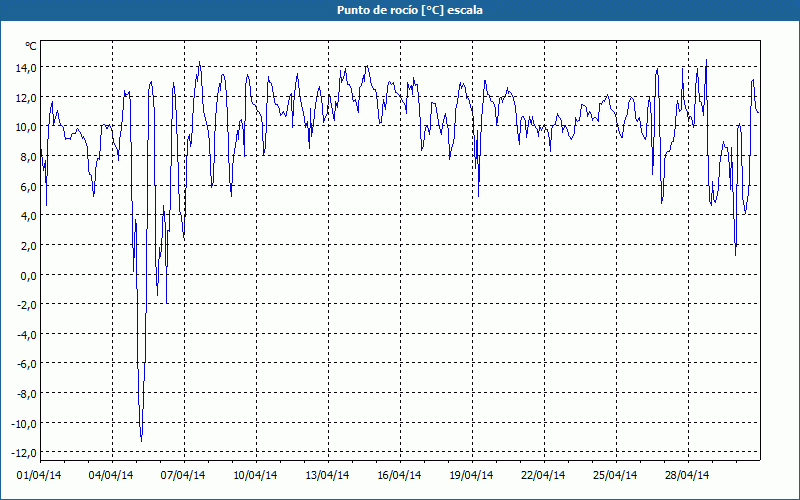Click the 10/04/14 date label

point(255,475)
